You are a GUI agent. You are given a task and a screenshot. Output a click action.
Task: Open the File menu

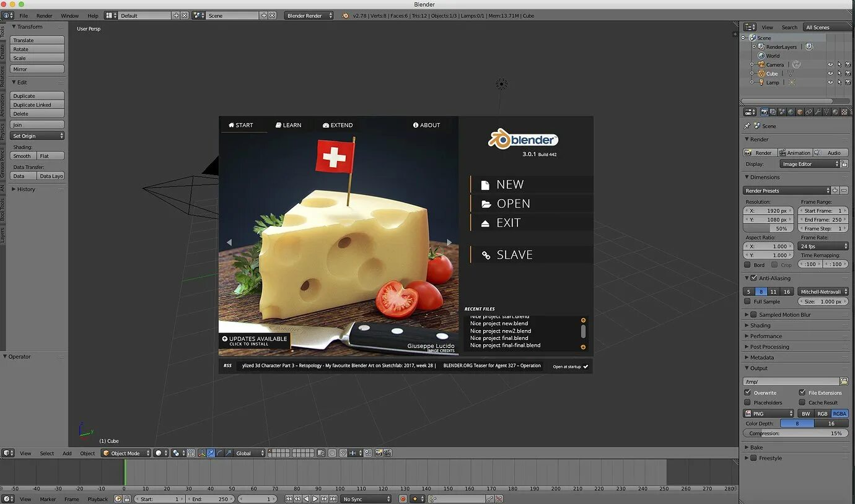click(x=24, y=15)
